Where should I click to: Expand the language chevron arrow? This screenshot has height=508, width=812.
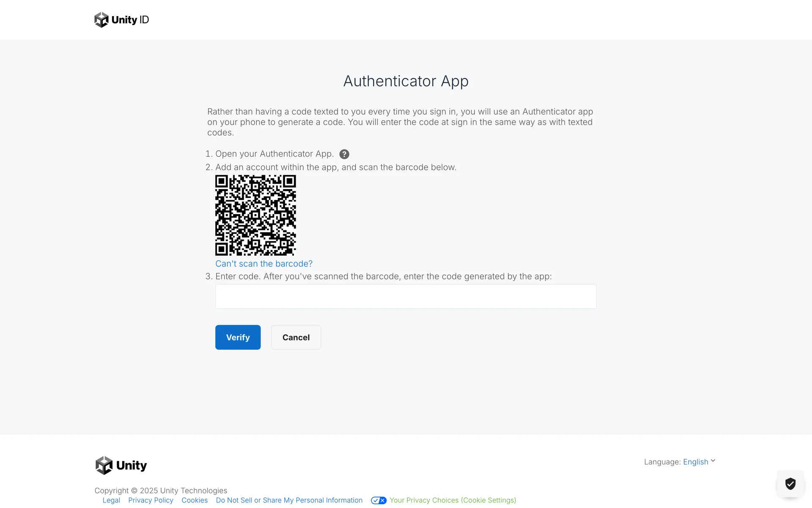click(x=713, y=461)
